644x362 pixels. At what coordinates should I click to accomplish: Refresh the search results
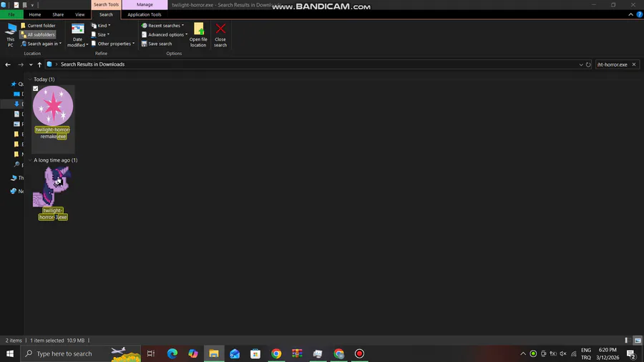[x=588, y=64]
